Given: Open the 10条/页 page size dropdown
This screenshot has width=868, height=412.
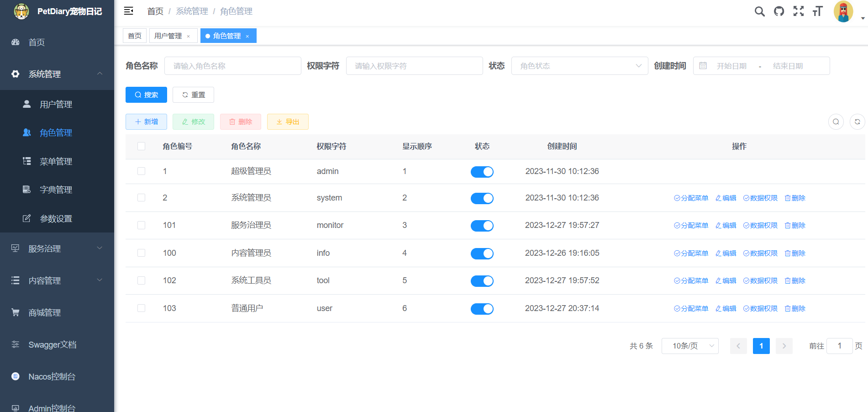Looking at the screenshot, I should click(690, 346).
